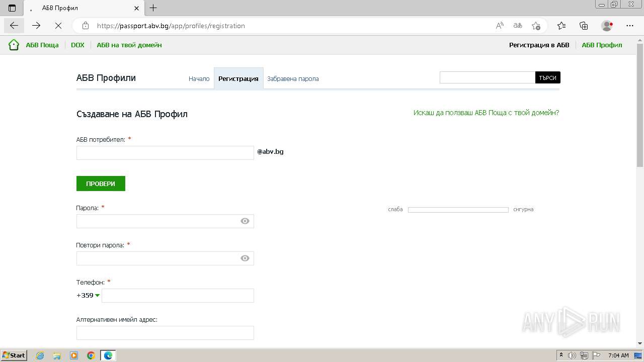Open File Explorer from taskbar
The image size is (644, 362).
click(57, 355)
